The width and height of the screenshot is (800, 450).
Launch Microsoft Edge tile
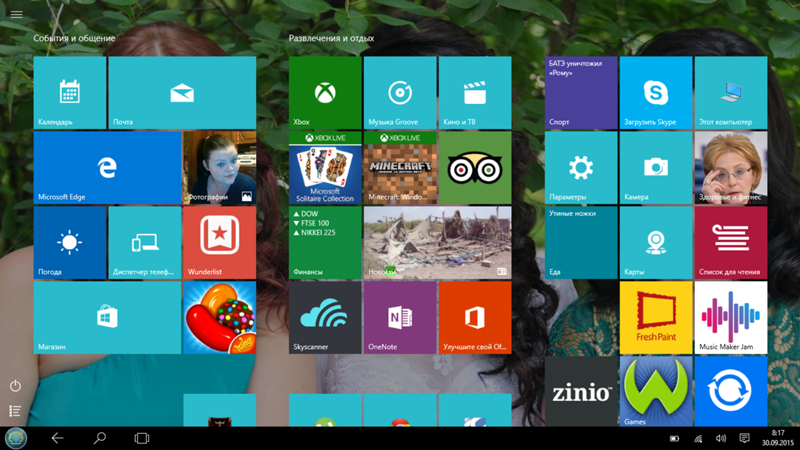107,167
